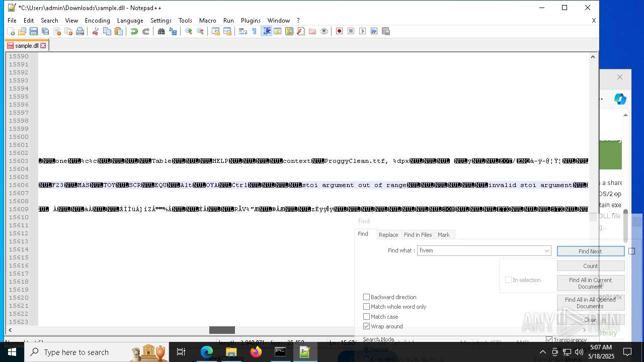644x362 pixels.
Task: Click the Paste clipboard icon
Action: tap(119, 31)
